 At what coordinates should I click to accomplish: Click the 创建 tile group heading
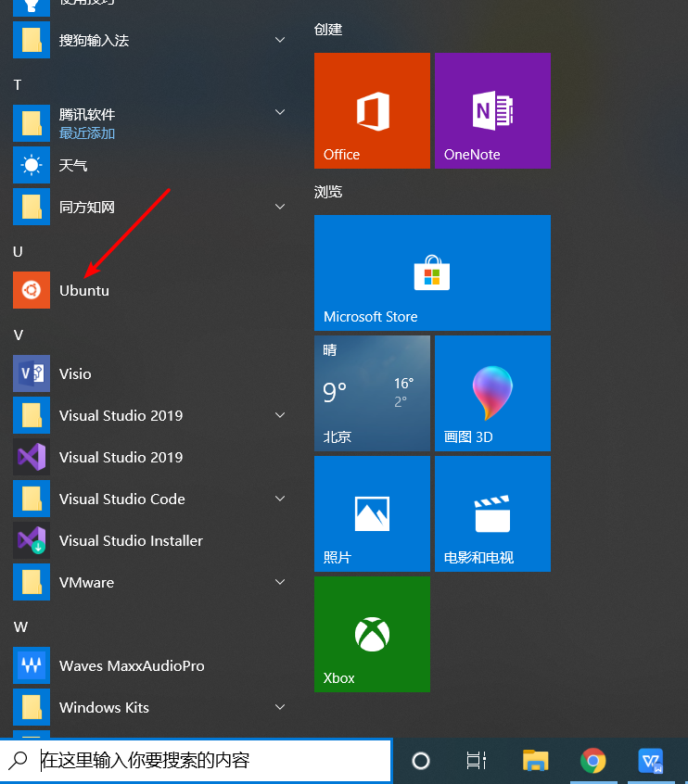328,30
